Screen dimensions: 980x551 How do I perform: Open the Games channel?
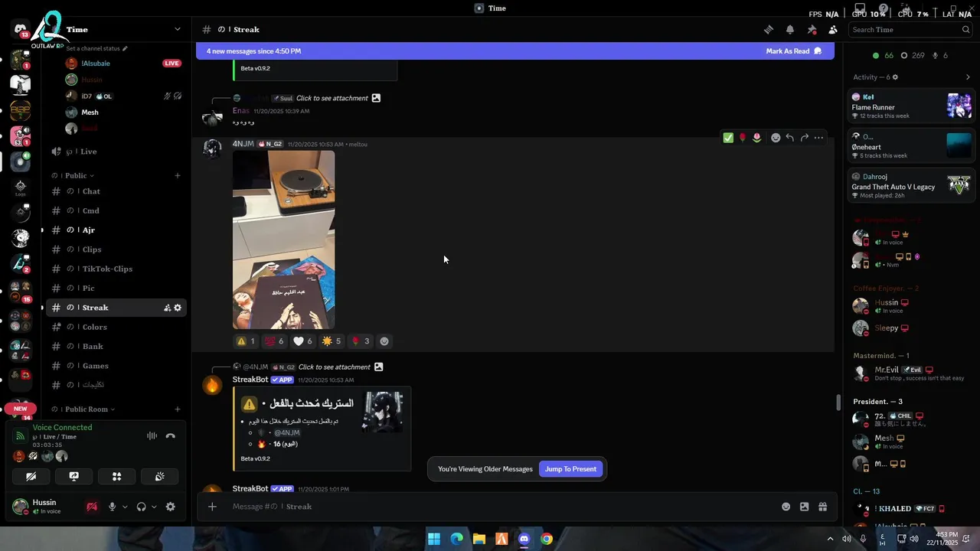coord(115,366)
